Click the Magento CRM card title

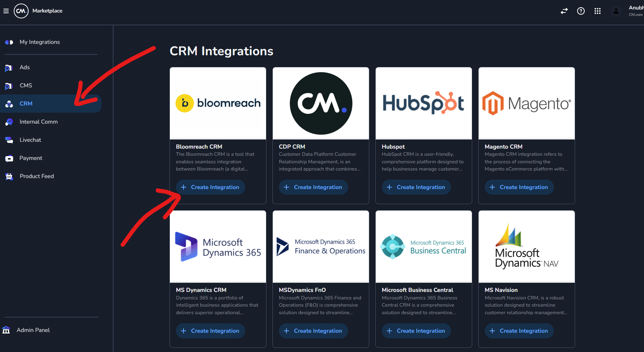[503, 147]
